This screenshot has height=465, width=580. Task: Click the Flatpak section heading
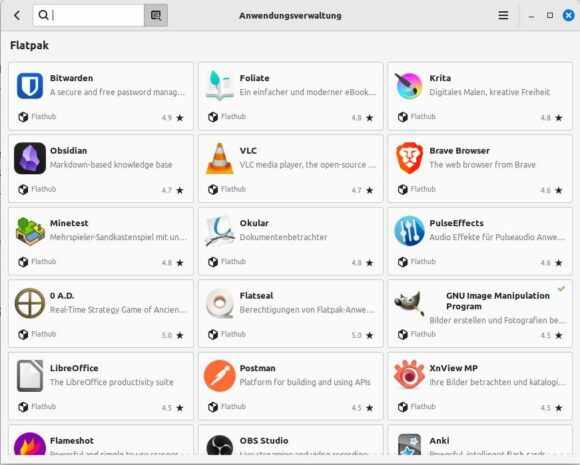(x=29, y=46)
